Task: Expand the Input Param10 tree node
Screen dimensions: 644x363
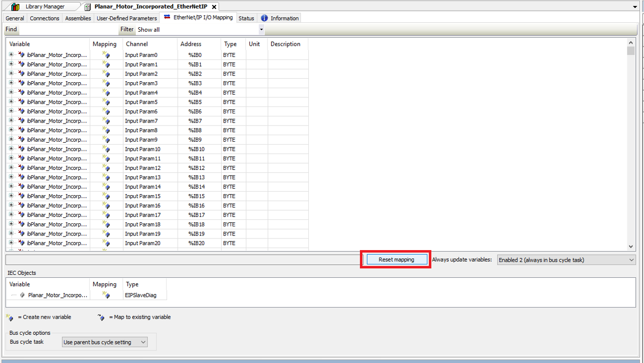Action: 11,149
